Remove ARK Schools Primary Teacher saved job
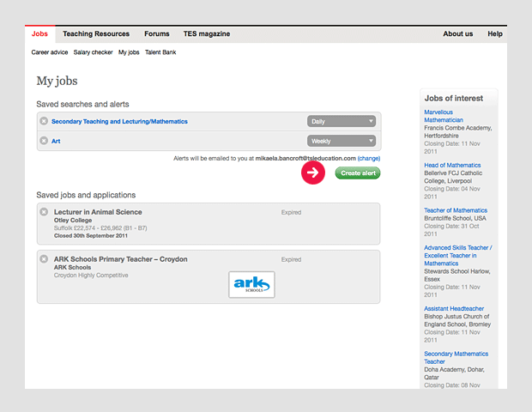 tap(44, 259)
